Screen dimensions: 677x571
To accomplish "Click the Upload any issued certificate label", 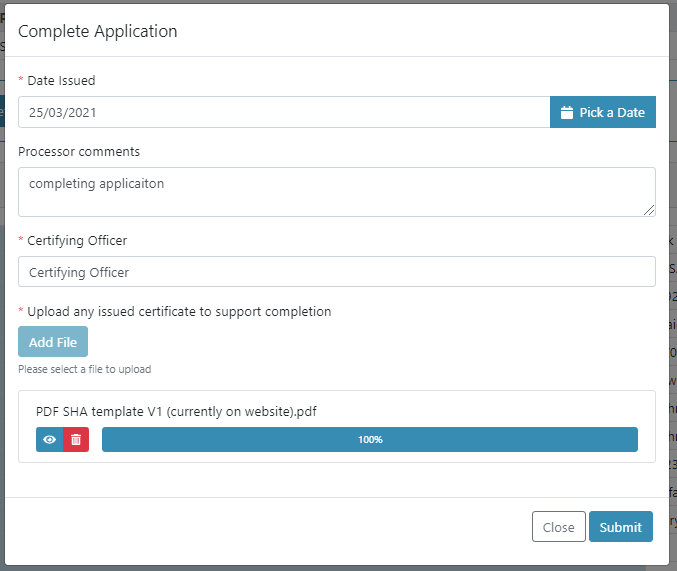I will pos(179,311).
